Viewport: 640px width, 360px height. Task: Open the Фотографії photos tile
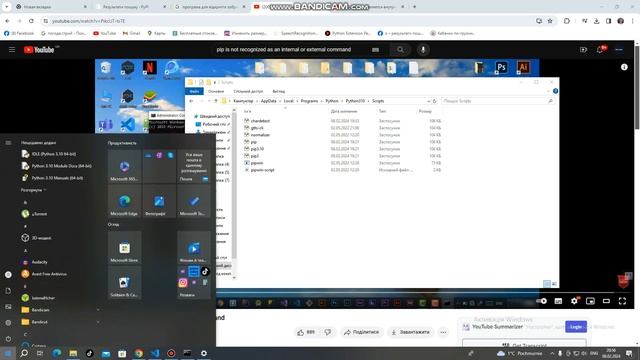[x=159, y=201]
